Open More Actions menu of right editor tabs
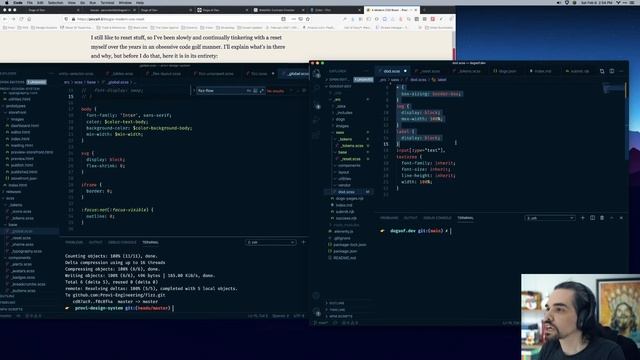Image resolution: width=640 pixels, height=360 pixels. point(621,71)
